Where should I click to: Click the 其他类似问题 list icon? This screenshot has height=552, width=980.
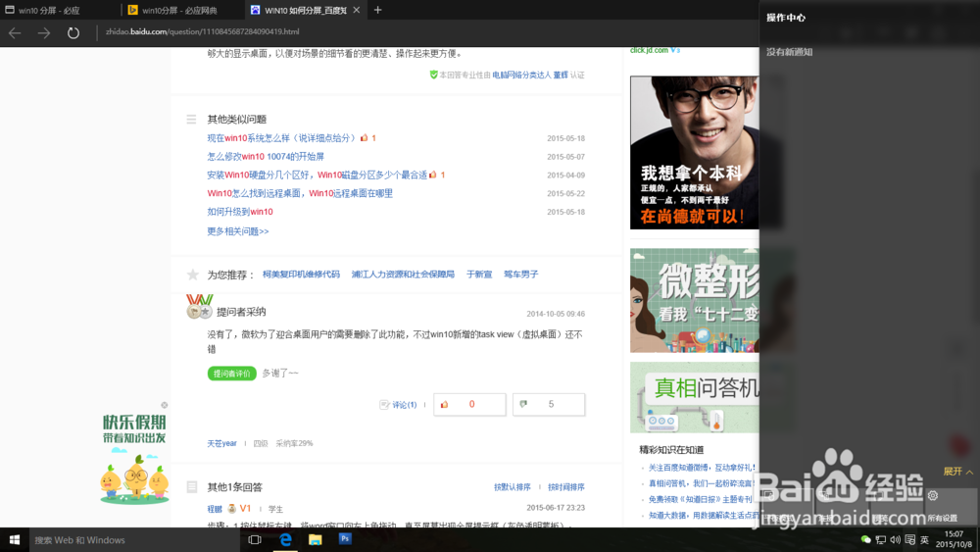pyautogui.click(x=191, y=119)
